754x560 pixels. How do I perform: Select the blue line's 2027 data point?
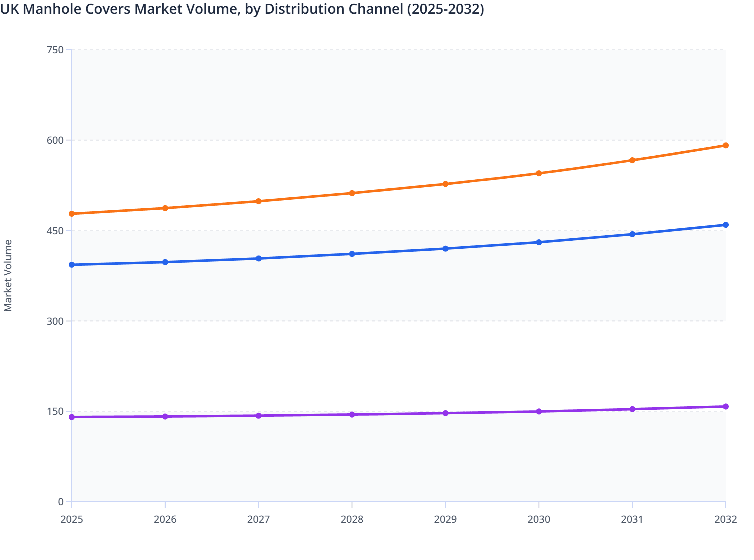(x=259, y=259)
